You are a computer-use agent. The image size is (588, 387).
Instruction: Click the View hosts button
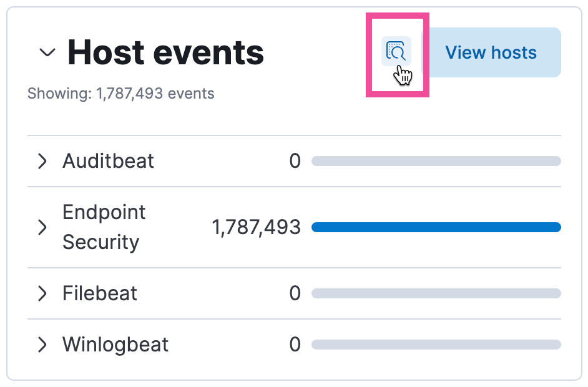(x=491, y=52)
